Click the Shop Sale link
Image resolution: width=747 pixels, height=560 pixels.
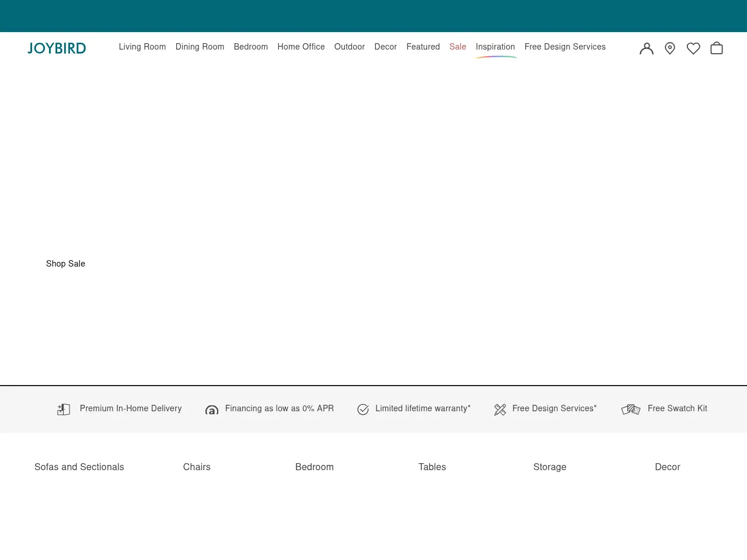coord(65,264)
